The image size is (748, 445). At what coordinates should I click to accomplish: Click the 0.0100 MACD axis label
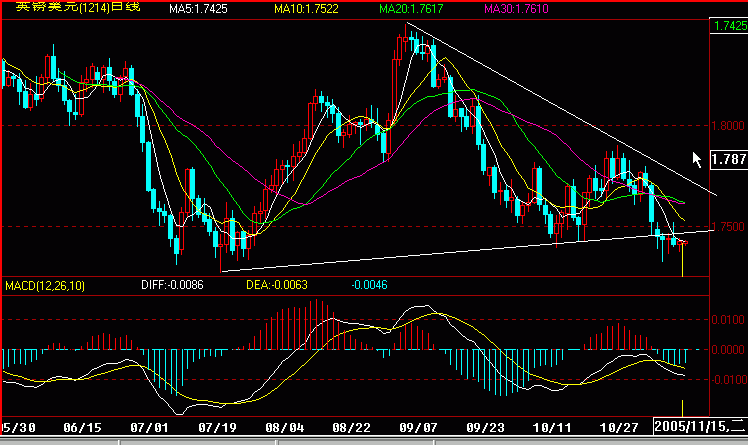tap(728, 320)
